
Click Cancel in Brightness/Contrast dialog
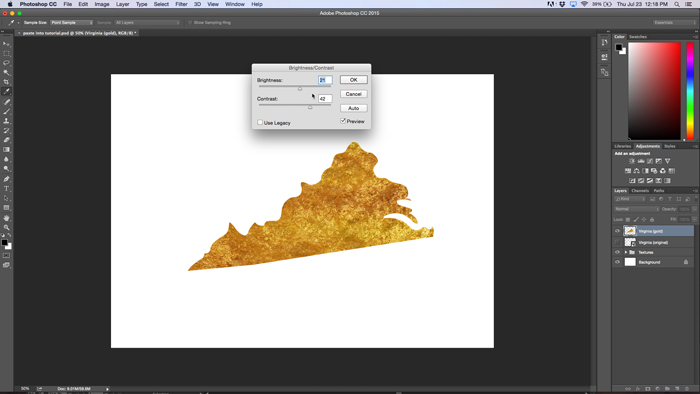click(354, 94)
